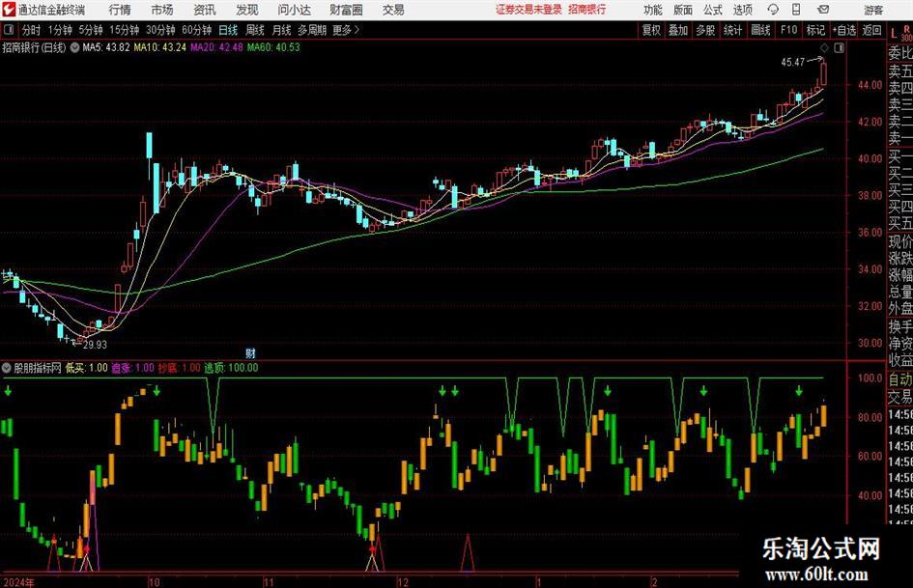
Task: Toggle the right info panel icon
Action: [839, 48]
